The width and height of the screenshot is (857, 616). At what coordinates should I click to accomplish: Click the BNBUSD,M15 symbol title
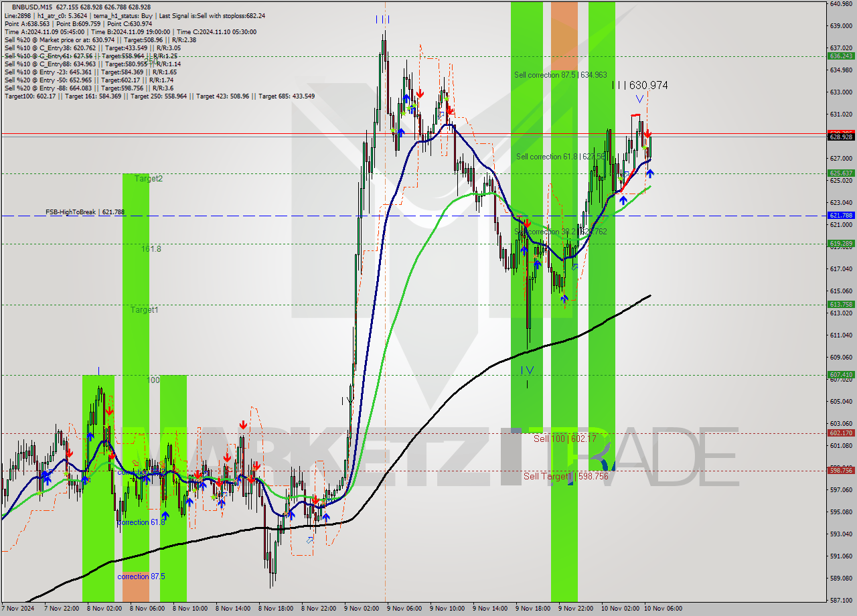coord(33,7)
